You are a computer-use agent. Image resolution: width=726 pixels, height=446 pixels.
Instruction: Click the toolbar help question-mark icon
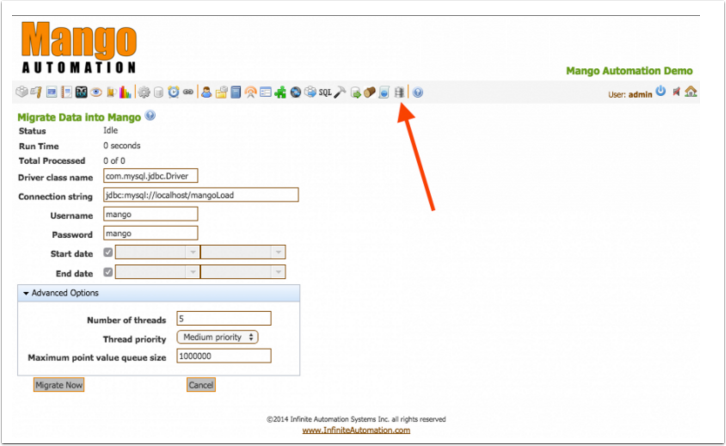(418, 93)
